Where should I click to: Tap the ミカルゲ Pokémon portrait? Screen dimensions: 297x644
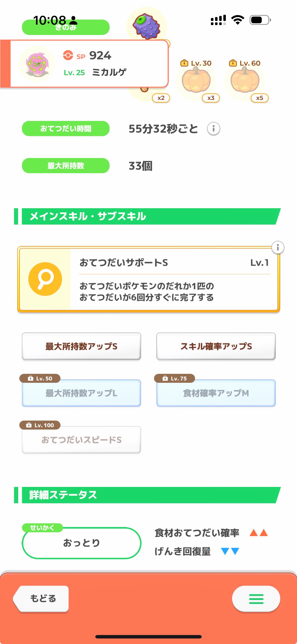(x=37, y=64)
